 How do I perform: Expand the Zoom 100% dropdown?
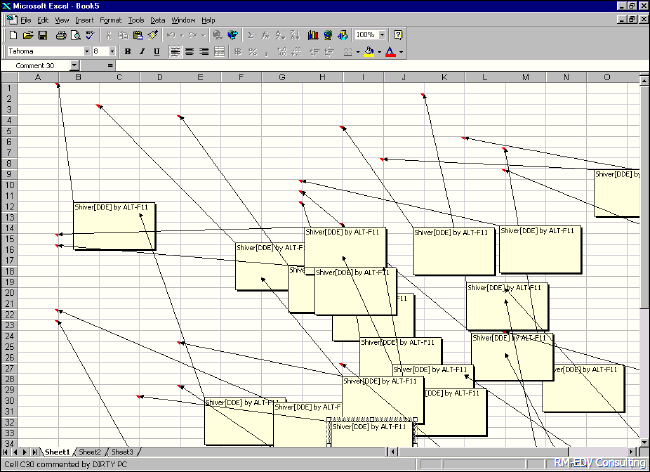click(383, 35)
